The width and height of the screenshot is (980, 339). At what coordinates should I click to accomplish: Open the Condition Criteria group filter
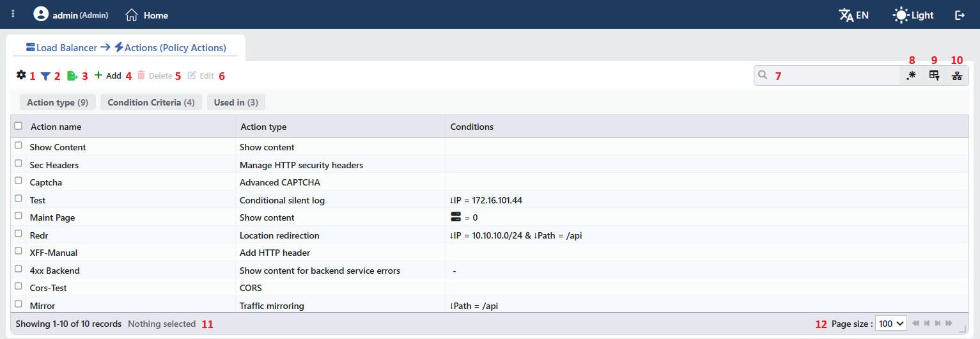(x=151, y=102)
